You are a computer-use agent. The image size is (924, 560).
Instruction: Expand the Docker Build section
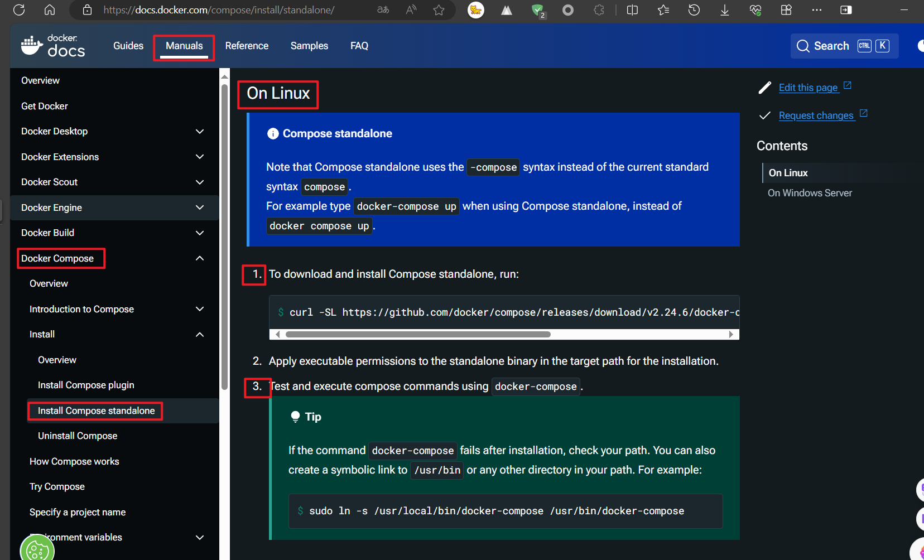pos(200,233)
